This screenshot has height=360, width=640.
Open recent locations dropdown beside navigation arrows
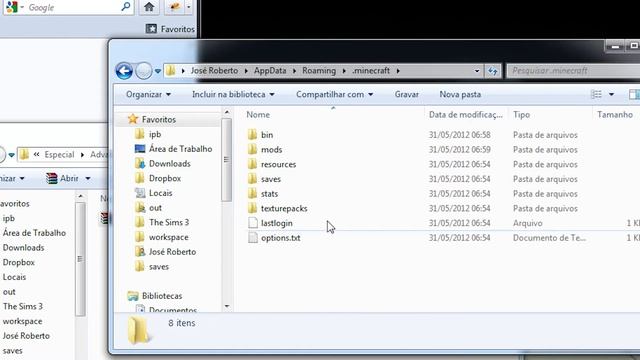click(158, 71)
